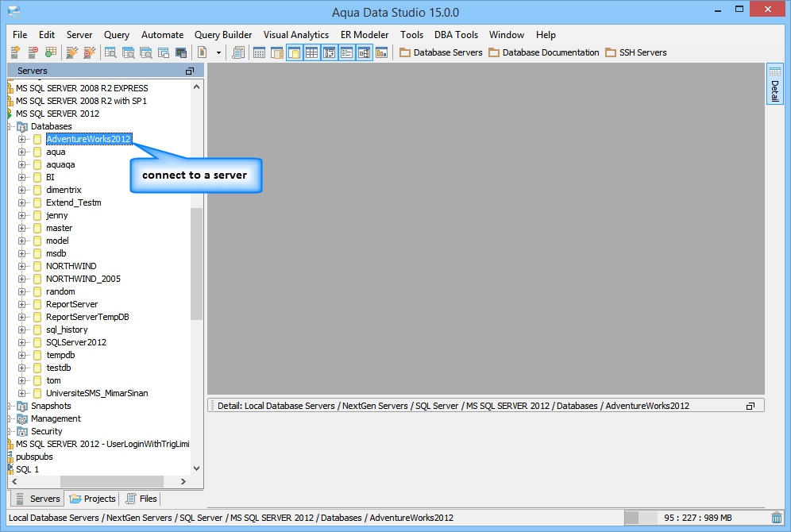This screenshot has height=532, width=791.
Task: Open the Query menu
Action: (117, 35)
